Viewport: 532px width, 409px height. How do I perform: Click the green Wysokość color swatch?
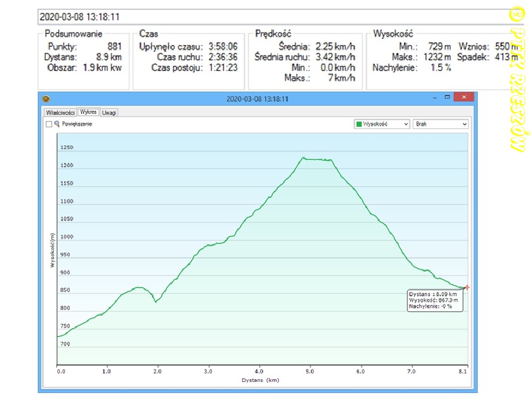click(359, 124)
